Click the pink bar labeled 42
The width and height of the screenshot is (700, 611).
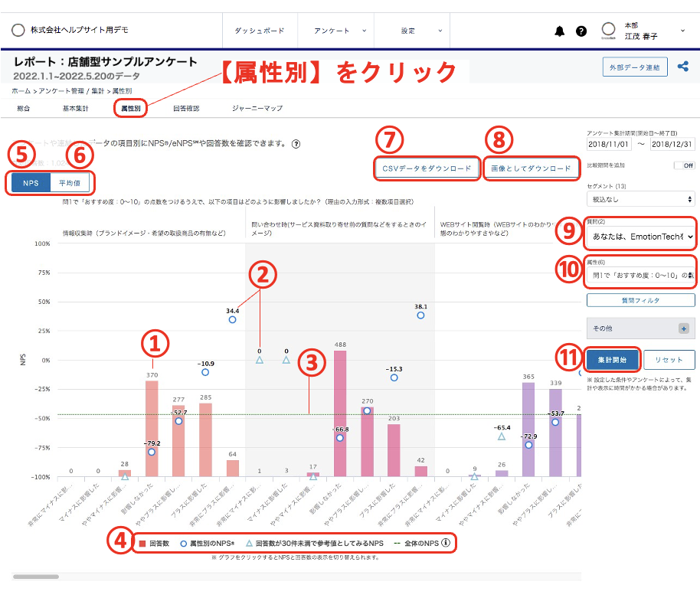click(420, 472)
